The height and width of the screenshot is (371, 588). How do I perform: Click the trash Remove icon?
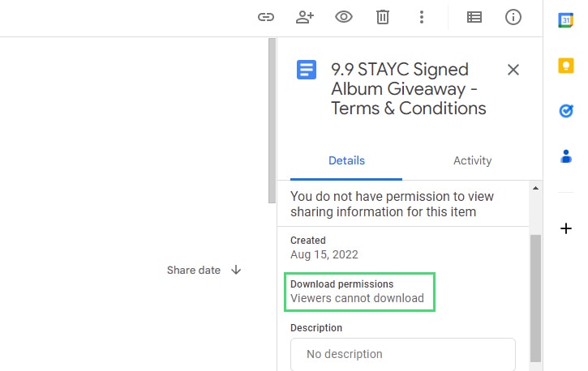tap(383, 17)
